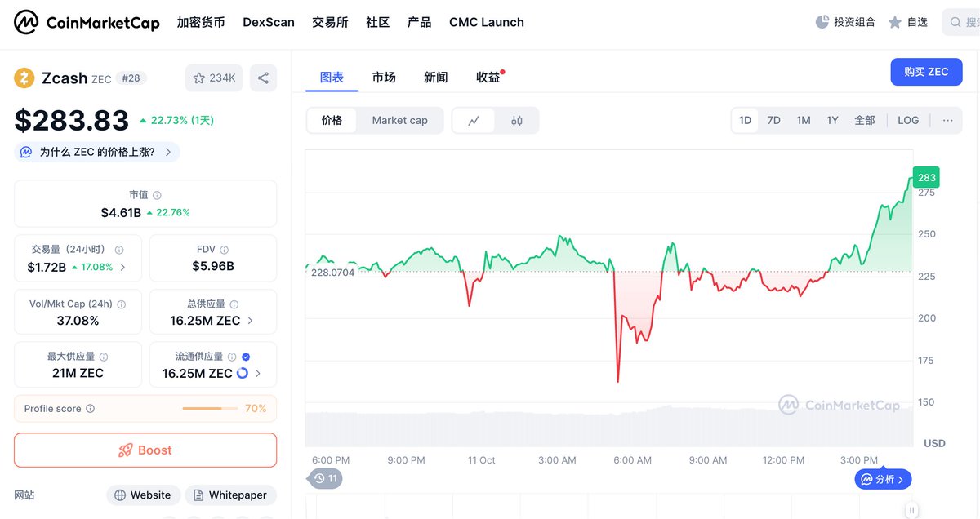The width and height of the screenshot is (980, 519).
Task: Expand the 24-hour trading volume details
Action: (x=122, y=267)
